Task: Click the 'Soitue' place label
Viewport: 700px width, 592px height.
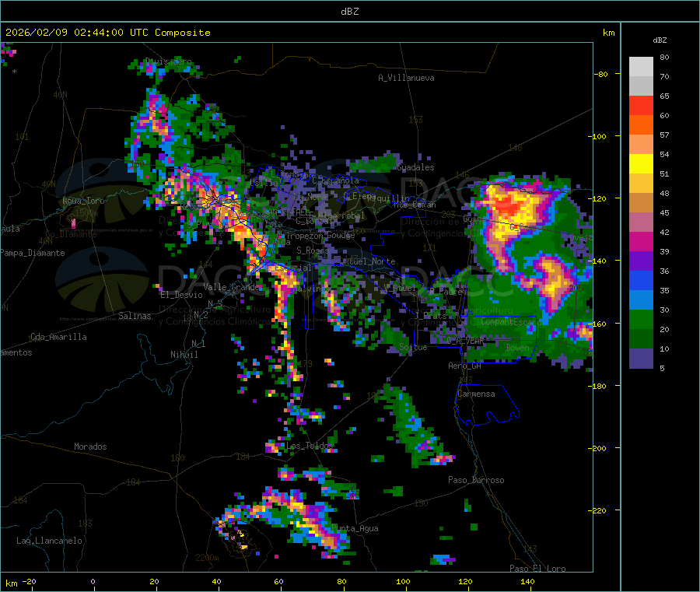Action: [x=413, y=347]
